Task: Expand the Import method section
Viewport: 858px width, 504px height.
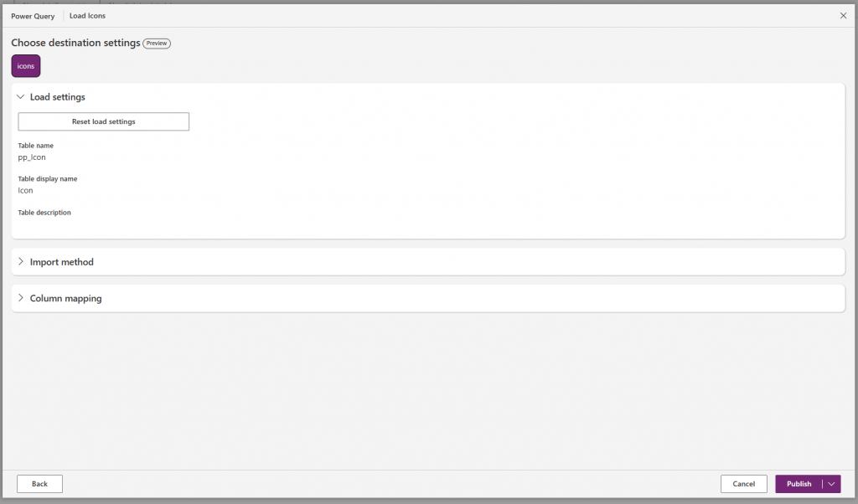Action: pos(20,262)
